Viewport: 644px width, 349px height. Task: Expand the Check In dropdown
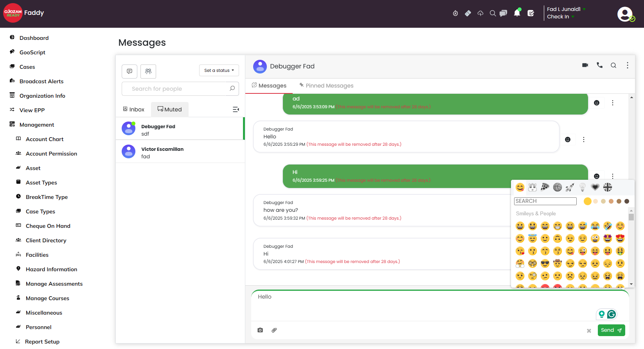pyautogui.click(x=561, y=16)
